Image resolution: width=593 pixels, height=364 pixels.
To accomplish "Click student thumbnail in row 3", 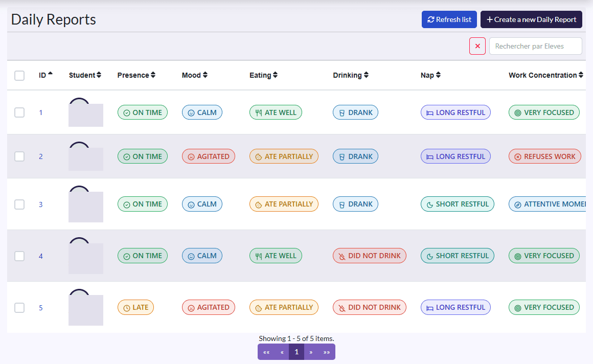I will coord(86,204).
